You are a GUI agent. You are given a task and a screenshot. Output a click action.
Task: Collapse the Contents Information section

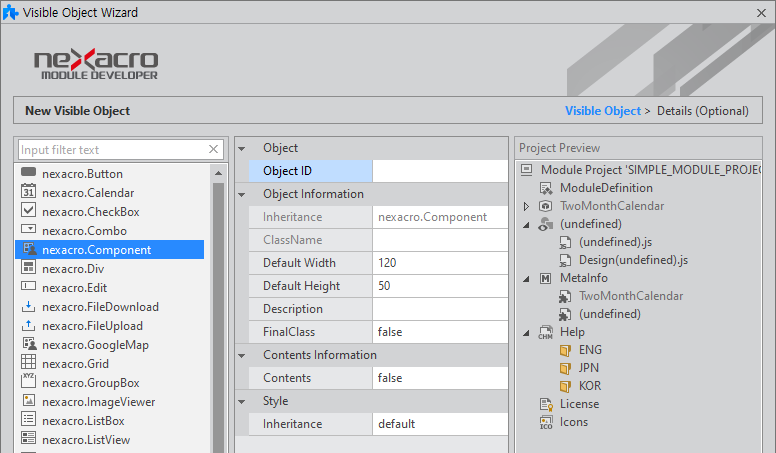(x=243, y=355)
